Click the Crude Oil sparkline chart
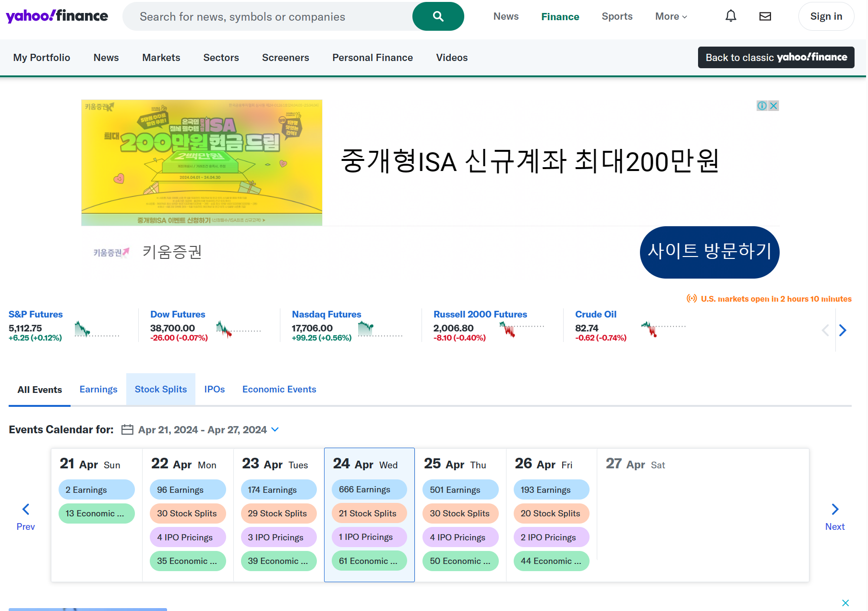The image size is (868, 611). pos(663,329)
